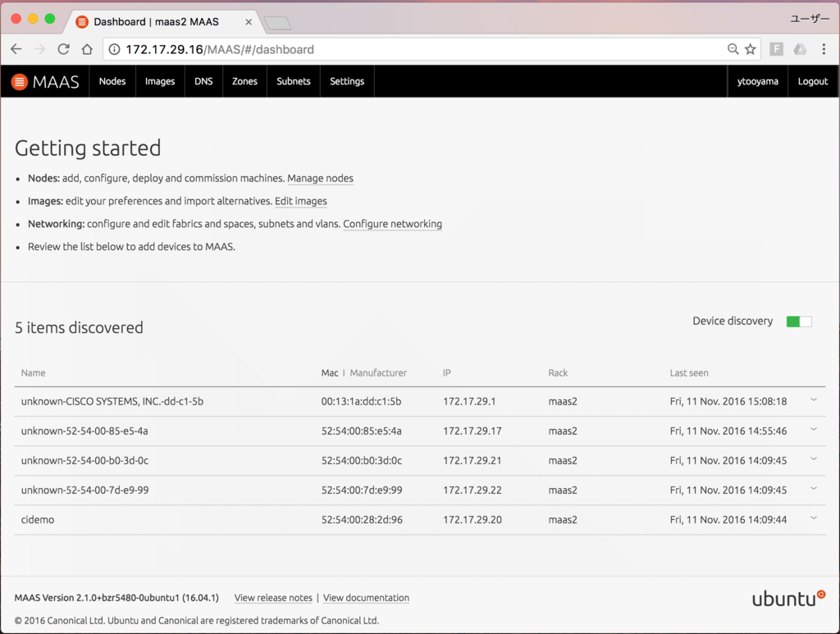This screenshot has width=840, height=634.
Task: Click the Ubuntu logo in the footer
Action: (788, 598)
